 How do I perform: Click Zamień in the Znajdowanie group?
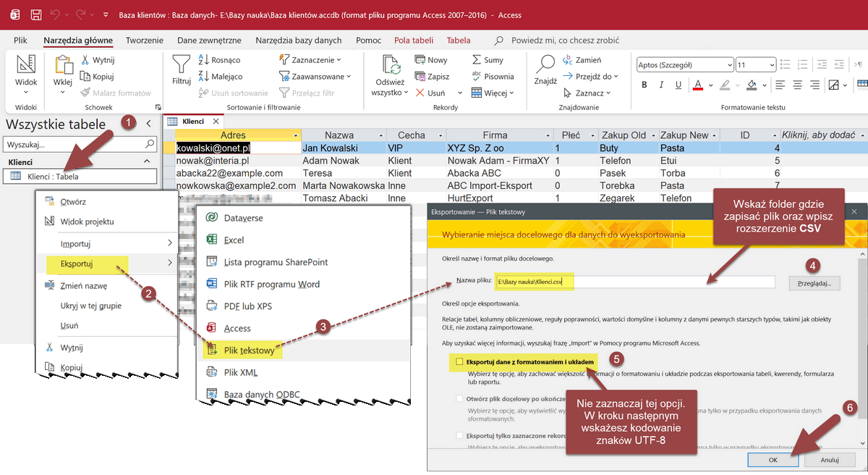pos(583,60)
